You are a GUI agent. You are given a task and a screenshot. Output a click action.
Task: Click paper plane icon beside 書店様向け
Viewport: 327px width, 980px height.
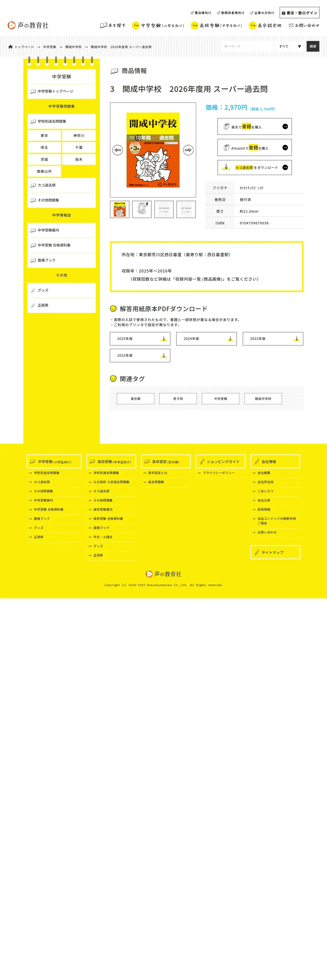[192, 13]
